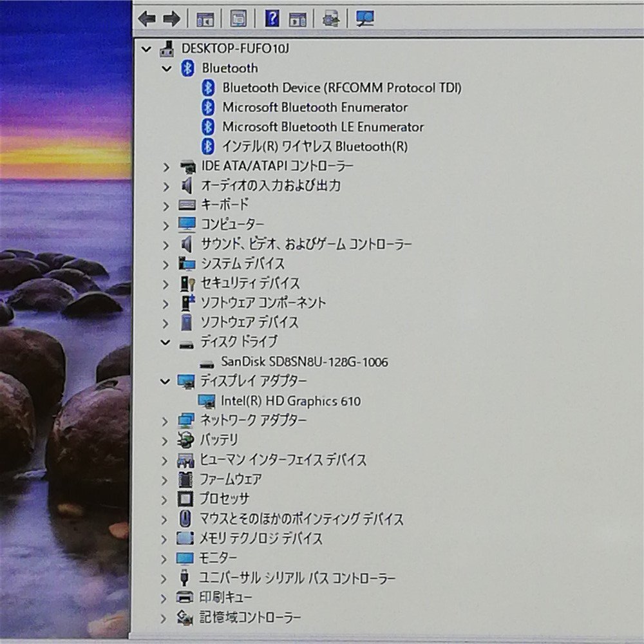
Task: Click the scan for hardware changes icon
Action: [x=330, y=19]
